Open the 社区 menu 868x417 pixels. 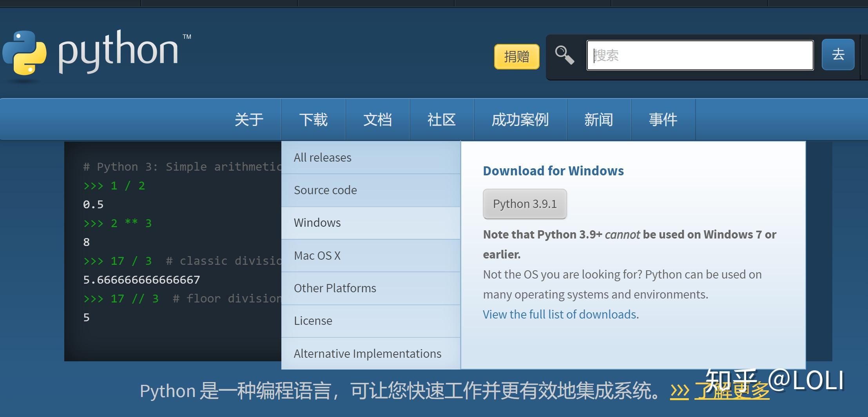[x=442, y=120]
